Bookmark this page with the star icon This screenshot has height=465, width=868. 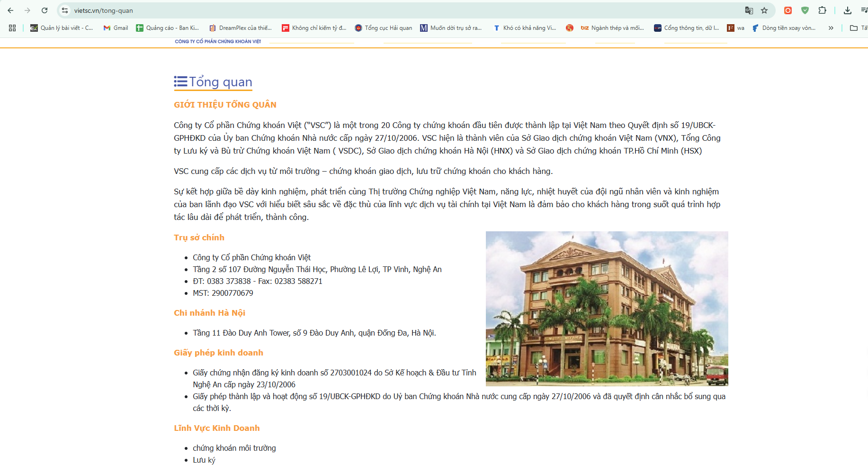pos(764,10)
